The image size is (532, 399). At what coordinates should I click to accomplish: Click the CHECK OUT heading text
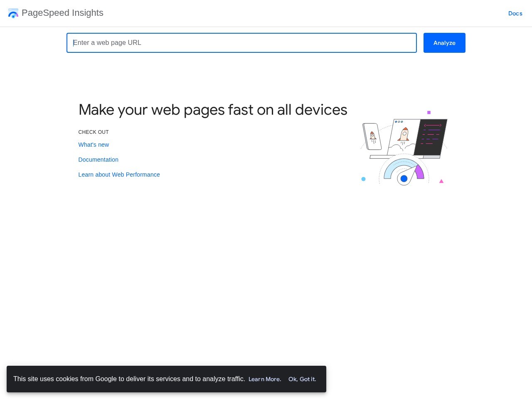[x=93, y=132]
